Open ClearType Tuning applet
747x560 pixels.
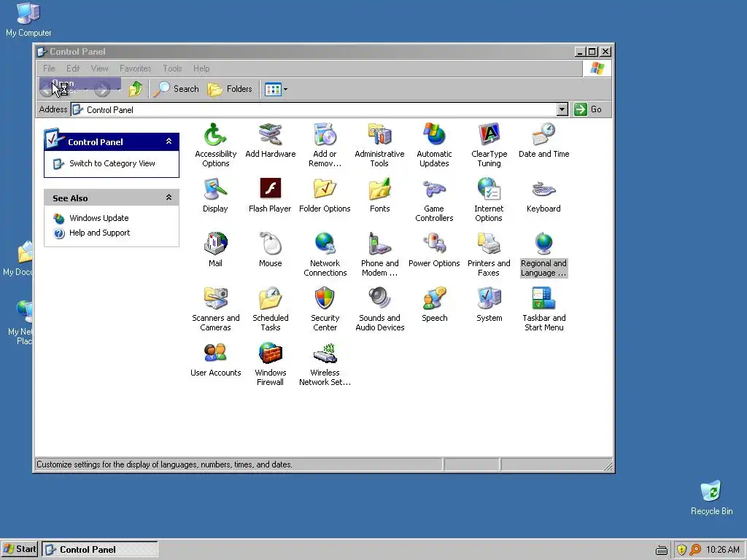tap(489, 145)
